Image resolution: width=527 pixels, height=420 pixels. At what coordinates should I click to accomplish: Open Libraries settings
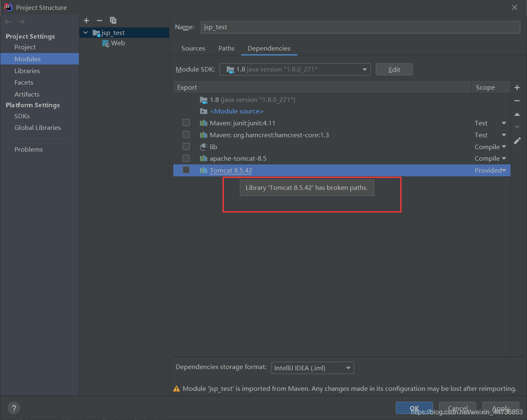[x=27, y=71]
